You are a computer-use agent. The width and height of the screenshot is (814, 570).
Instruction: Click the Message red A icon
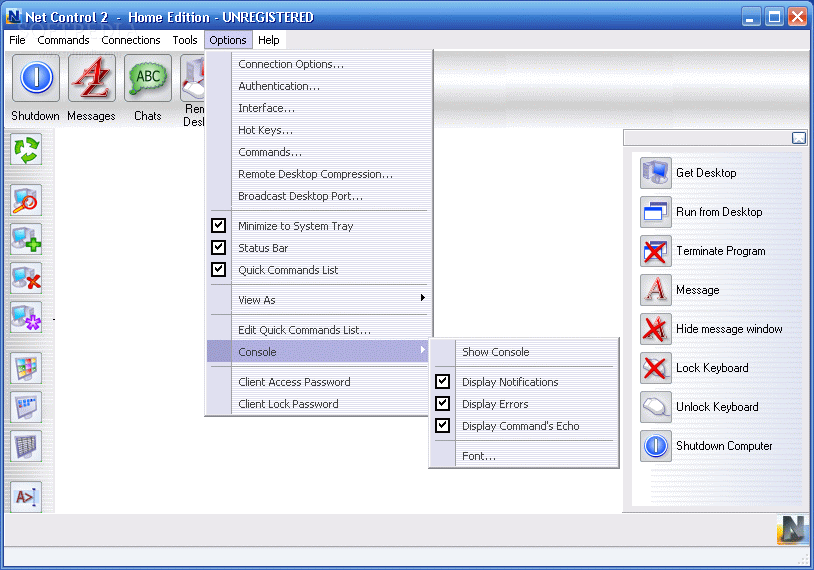pos(656,290)
